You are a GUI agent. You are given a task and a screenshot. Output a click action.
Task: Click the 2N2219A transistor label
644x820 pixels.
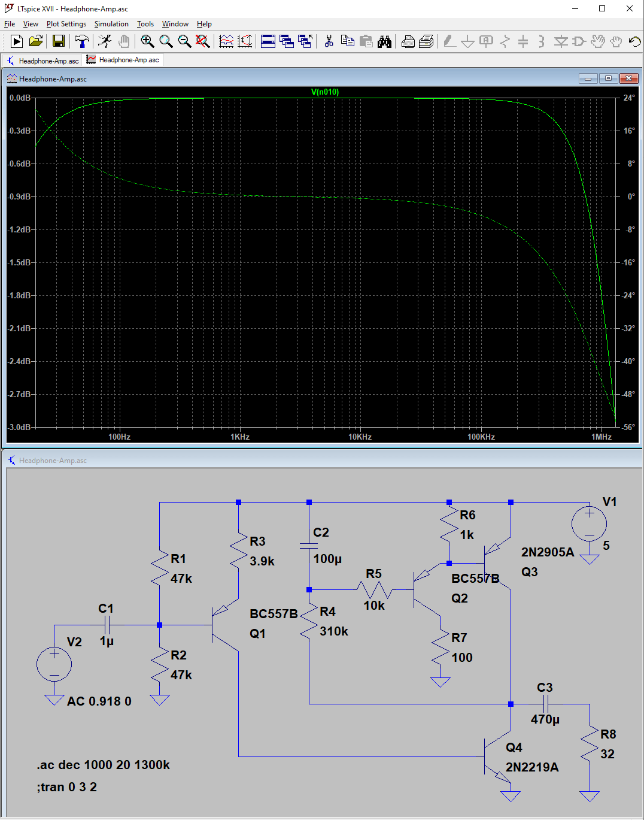click(x=532, y=767)
